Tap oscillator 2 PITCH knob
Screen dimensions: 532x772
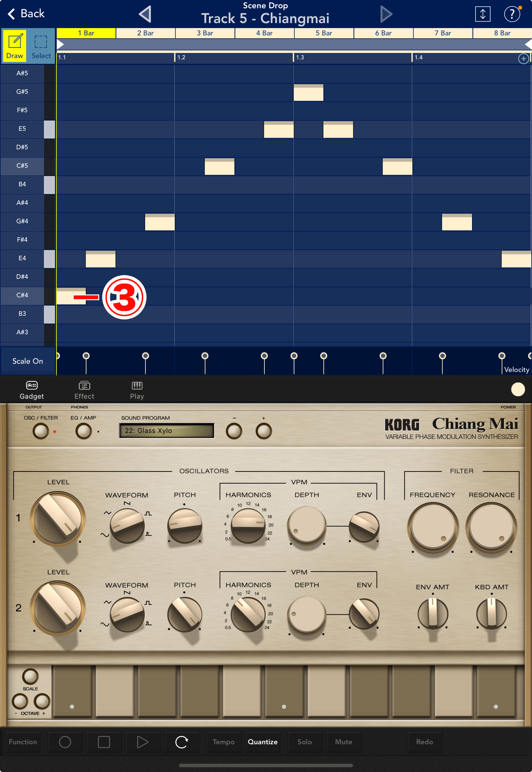tap(185, 615)
